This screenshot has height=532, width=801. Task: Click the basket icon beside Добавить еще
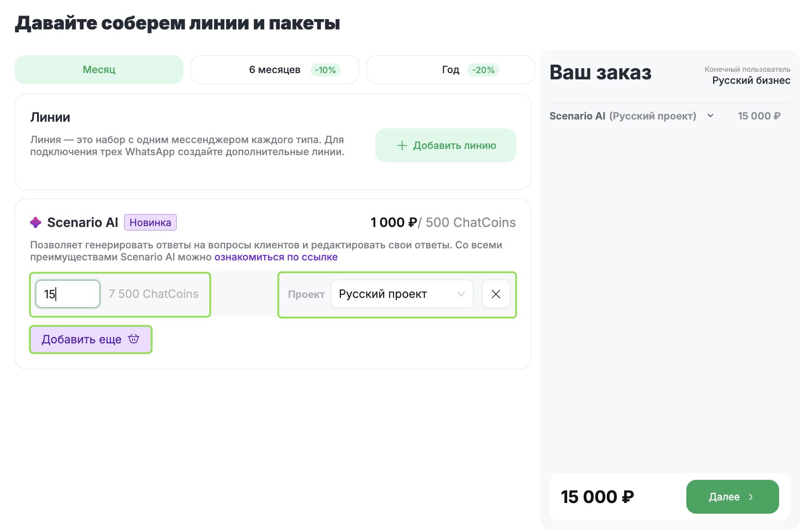pyautogui.click(x=134, y=339)
